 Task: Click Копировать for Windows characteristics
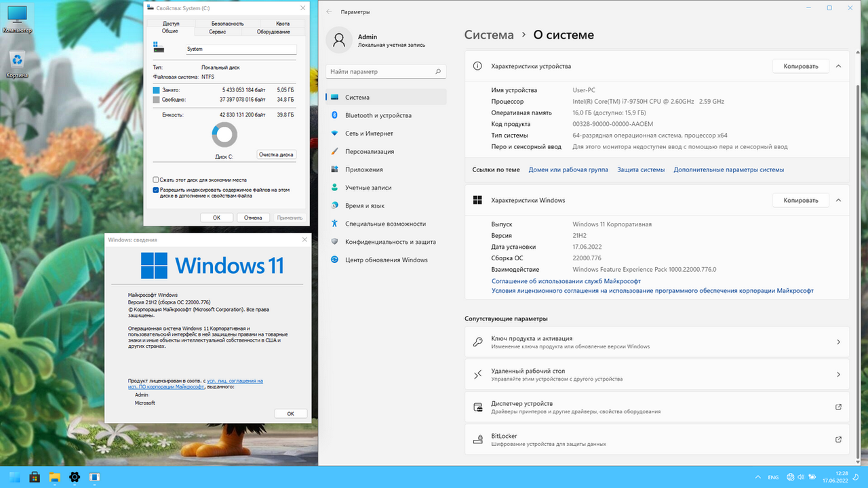tap(801, 200)
